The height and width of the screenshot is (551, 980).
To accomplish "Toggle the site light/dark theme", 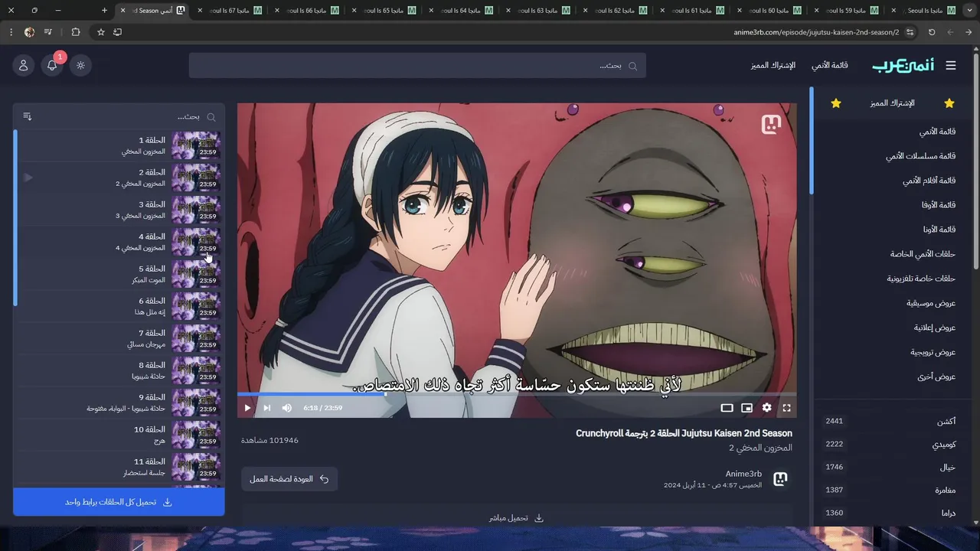I will coord(80,65).
